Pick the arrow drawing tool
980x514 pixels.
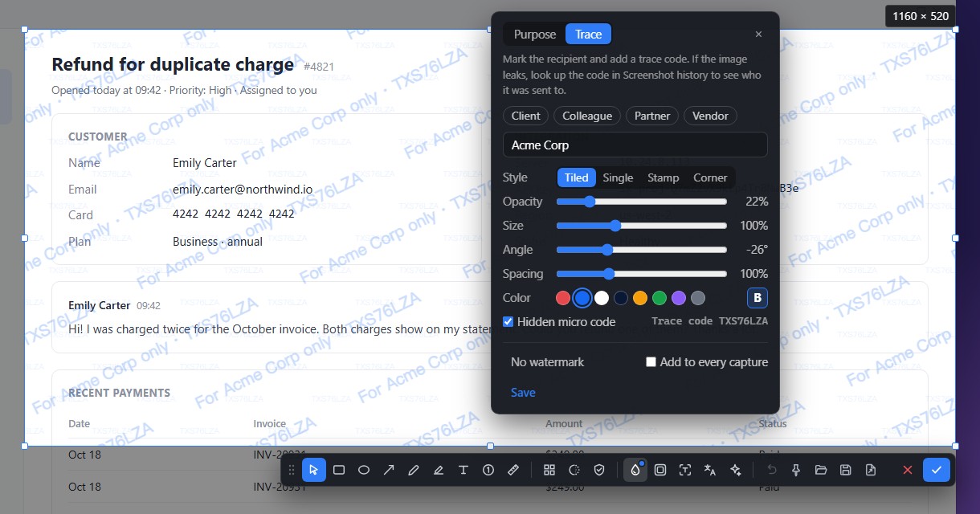(389, 470)
